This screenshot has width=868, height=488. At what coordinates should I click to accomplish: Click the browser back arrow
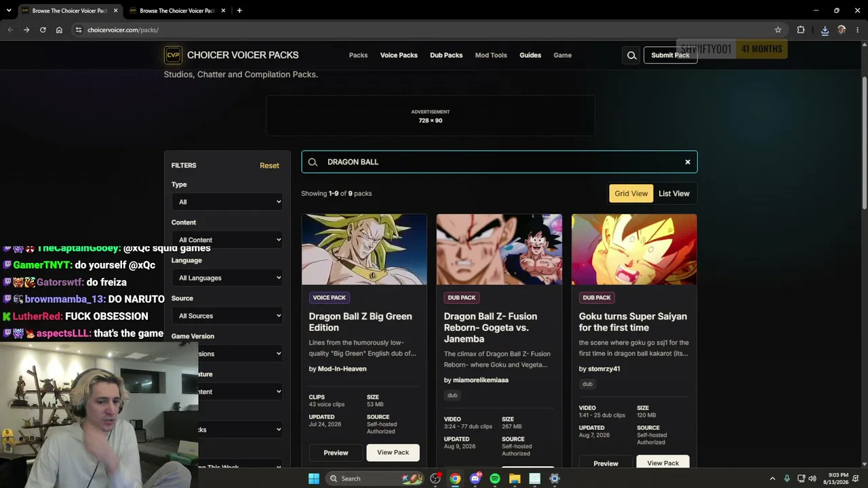tap(10, 30)
